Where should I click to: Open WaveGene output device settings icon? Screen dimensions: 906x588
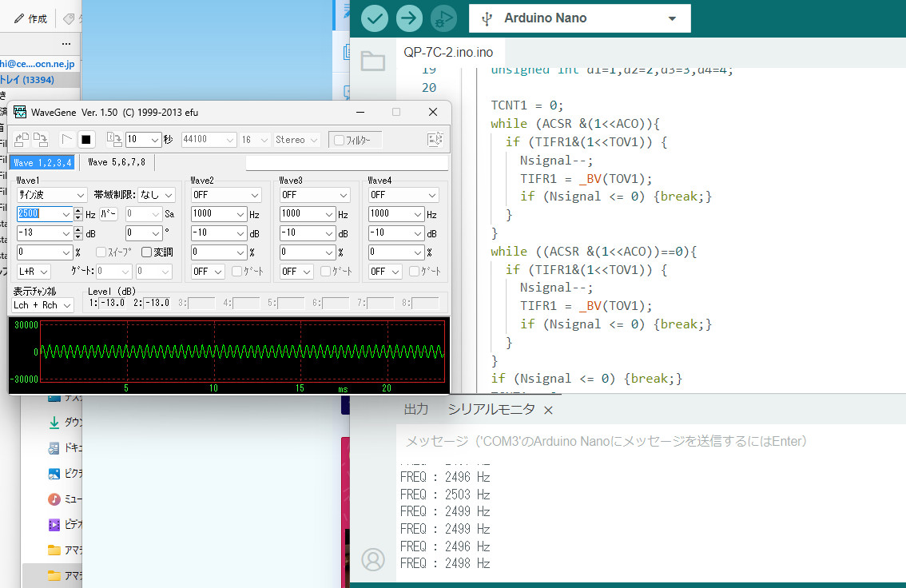pyautogui.click(x=436, y=139)
